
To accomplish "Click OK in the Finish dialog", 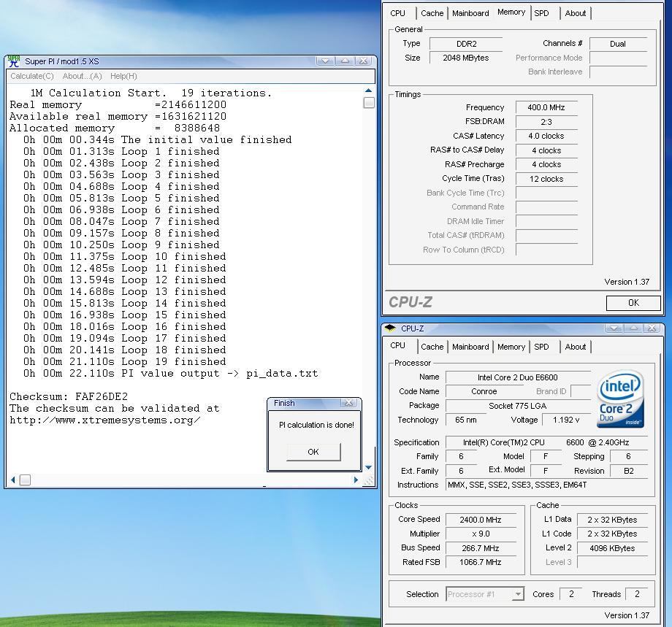I will 313,452.
